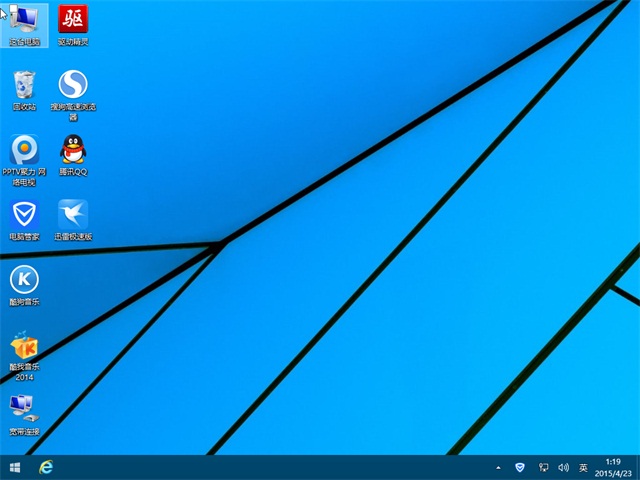640x480 pixels.
Task: Click the show desktop strip at taskbar end
Action: tap(637, 467)
